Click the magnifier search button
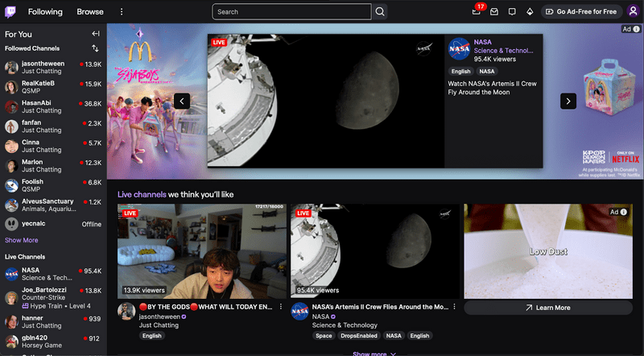The width and height of the screenshot is (644, 356). pos(380,12)
